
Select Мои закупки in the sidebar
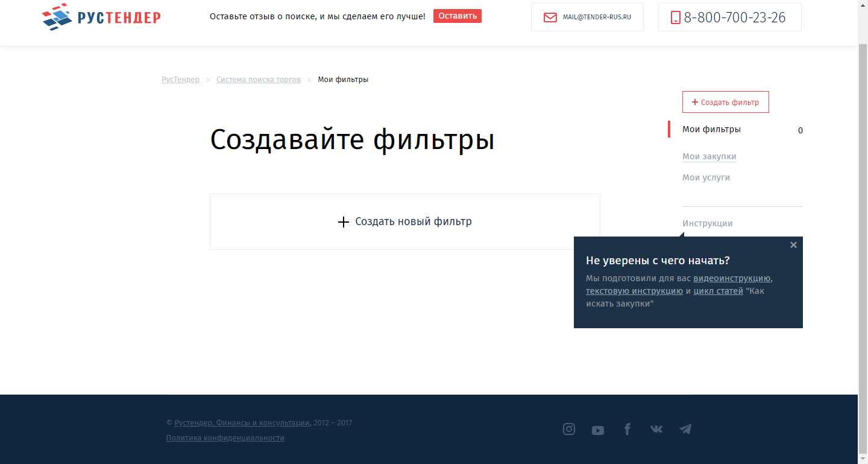tap(709, 156)
